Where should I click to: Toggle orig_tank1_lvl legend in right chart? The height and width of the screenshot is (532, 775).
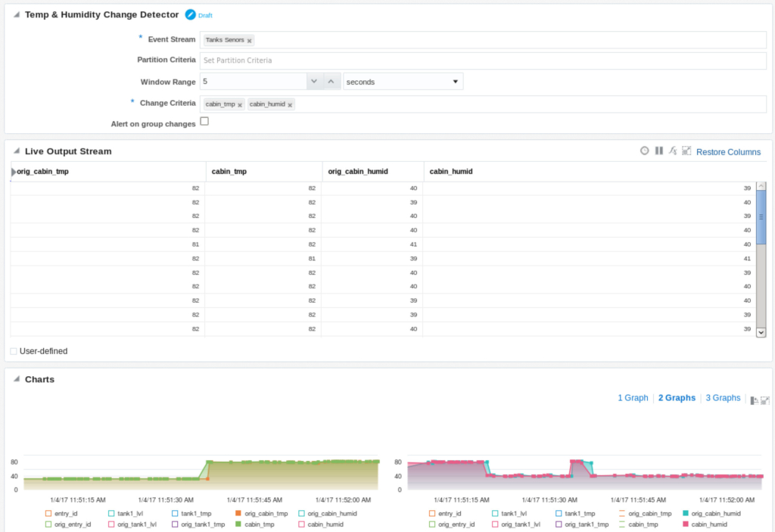tap(516, 524)
